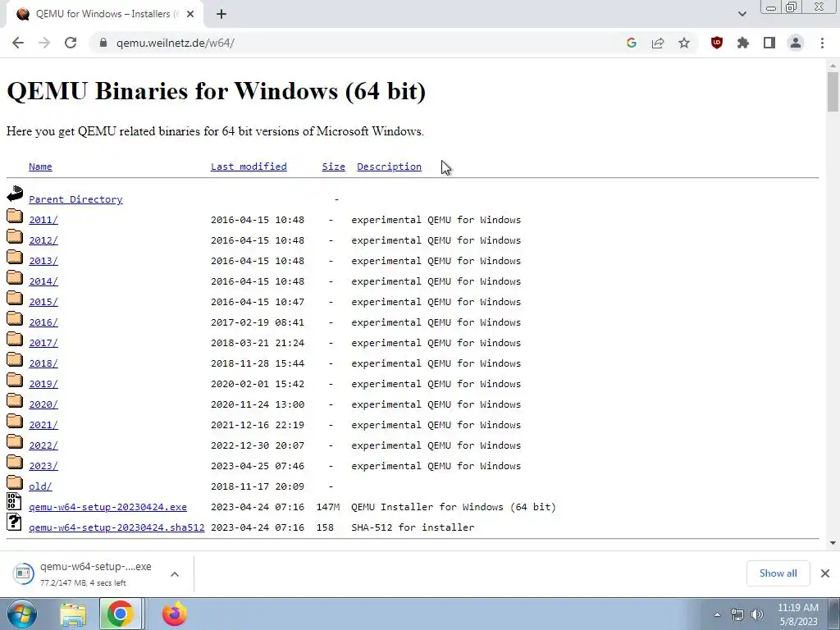
Task: Open Windows Explorer from the taskbar
Action: (73, 614)
